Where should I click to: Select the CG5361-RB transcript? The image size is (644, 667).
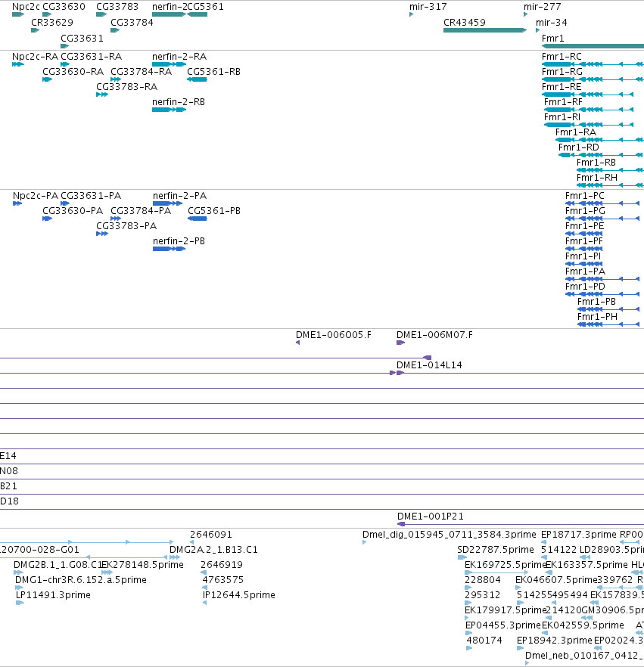tap(197, 79)
